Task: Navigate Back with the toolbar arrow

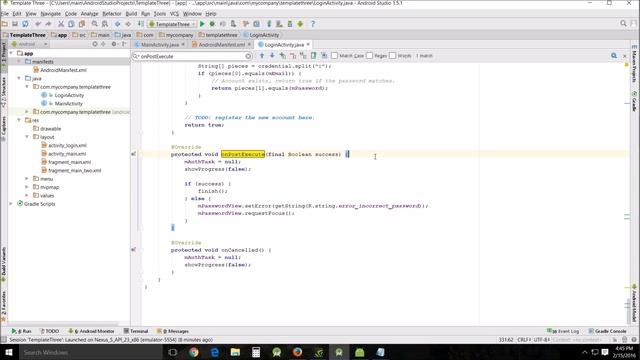Action: [118, 24]
